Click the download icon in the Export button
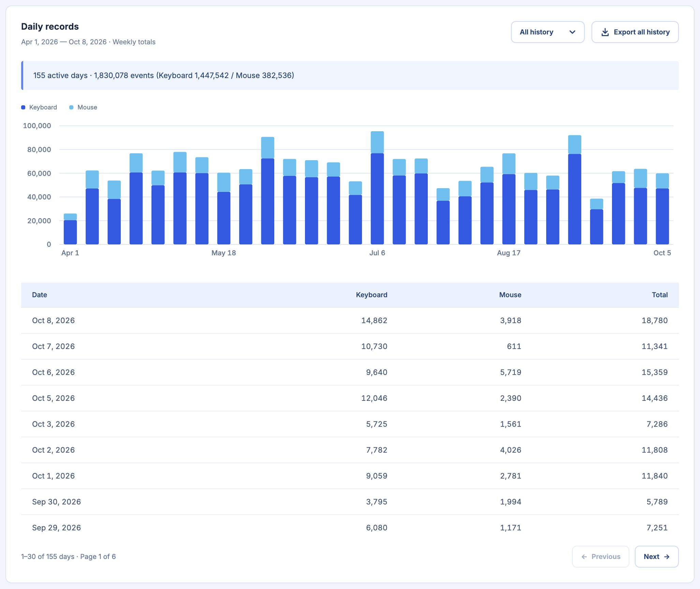700x589 pixels. tap(605, 32)
